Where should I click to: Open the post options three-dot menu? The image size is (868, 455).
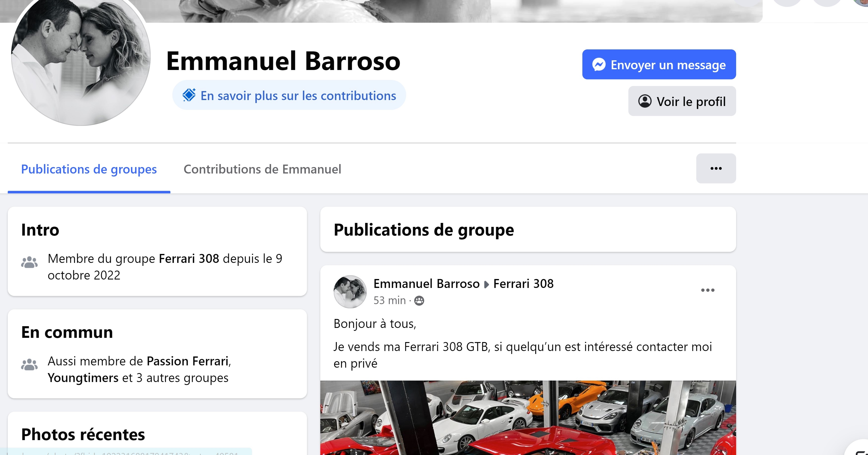708,290
